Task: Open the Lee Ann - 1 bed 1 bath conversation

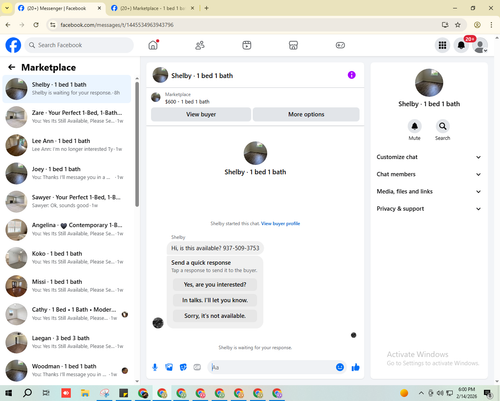Action: [67, 145]
